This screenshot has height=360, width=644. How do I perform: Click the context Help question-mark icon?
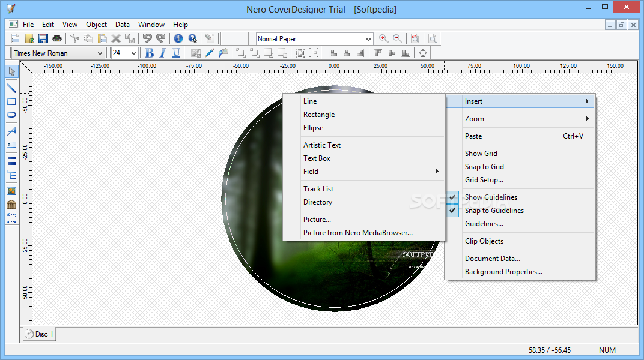click(x=192, y=38)
